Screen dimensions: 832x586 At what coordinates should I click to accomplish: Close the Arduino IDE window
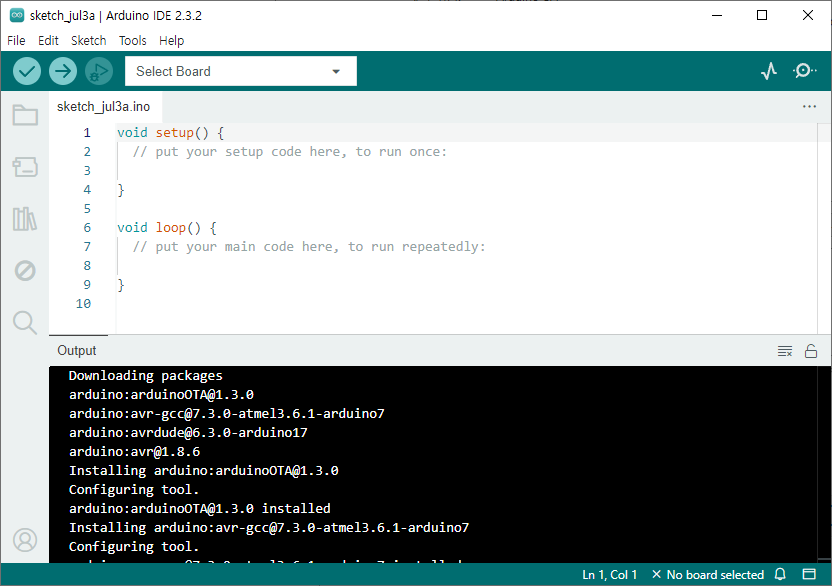tap(808, 15)
